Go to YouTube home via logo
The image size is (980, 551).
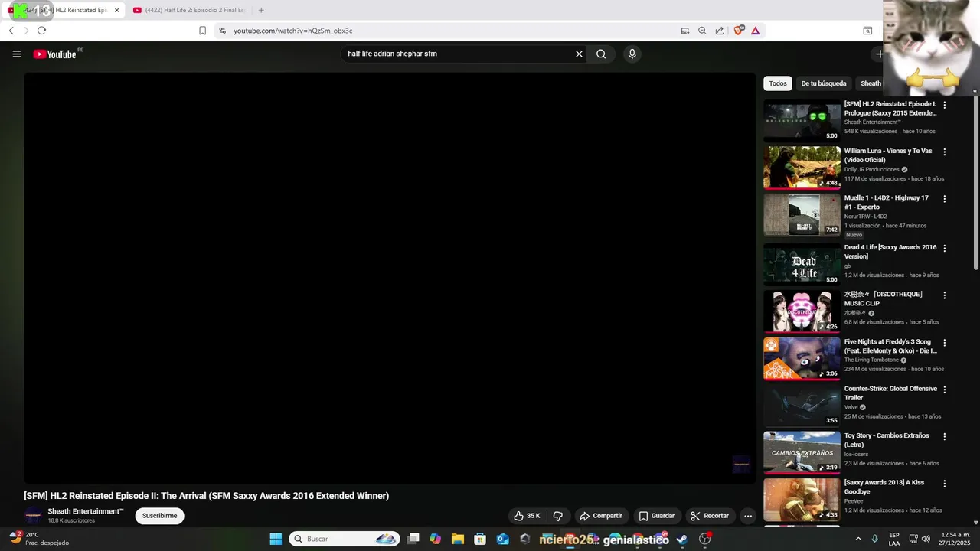(x=55, y=54)
